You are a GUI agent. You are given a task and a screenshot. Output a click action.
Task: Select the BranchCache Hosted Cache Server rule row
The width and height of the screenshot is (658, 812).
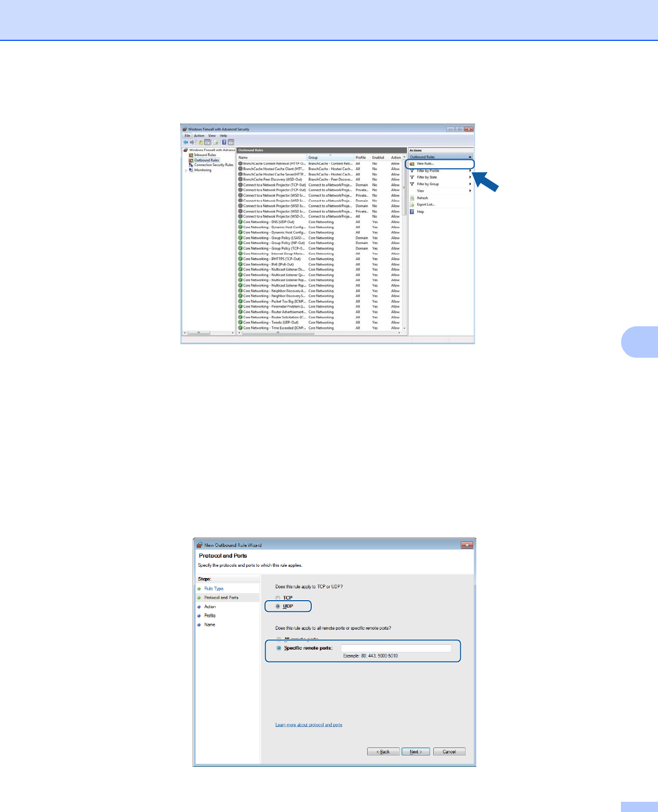click(320, 174)
